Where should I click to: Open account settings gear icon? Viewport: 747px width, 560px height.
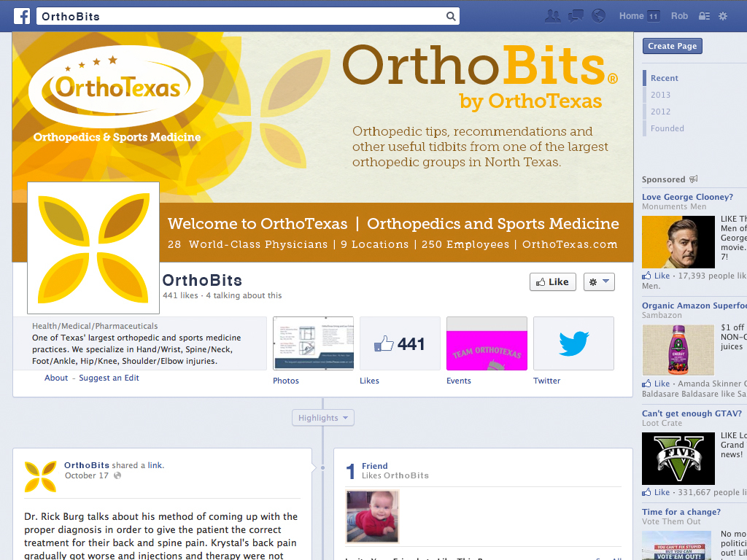coord(723,16)
